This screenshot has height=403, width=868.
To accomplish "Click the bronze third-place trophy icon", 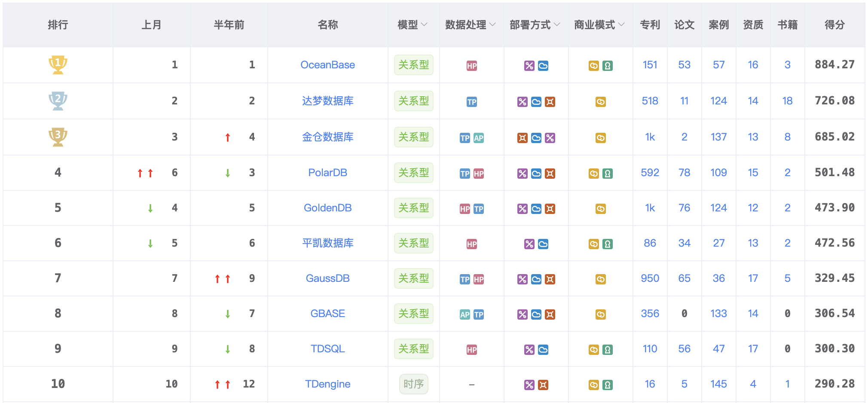I will 58,137.
